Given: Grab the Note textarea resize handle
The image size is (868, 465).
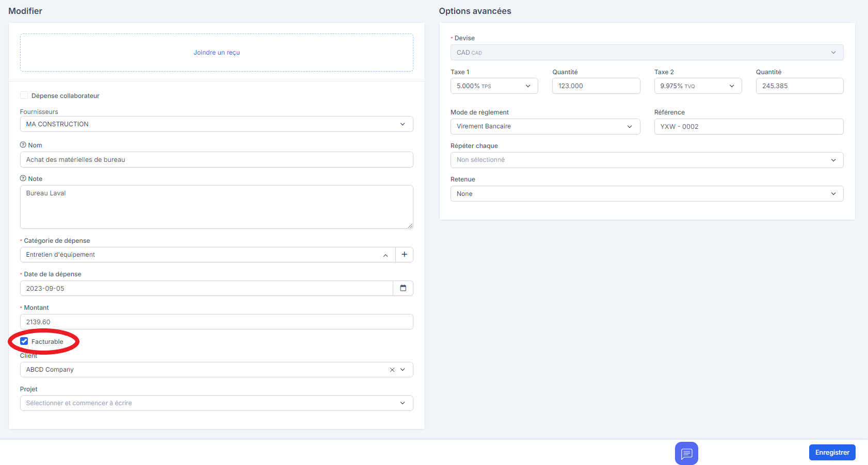Looking at the screenshot, I should 410,225.
